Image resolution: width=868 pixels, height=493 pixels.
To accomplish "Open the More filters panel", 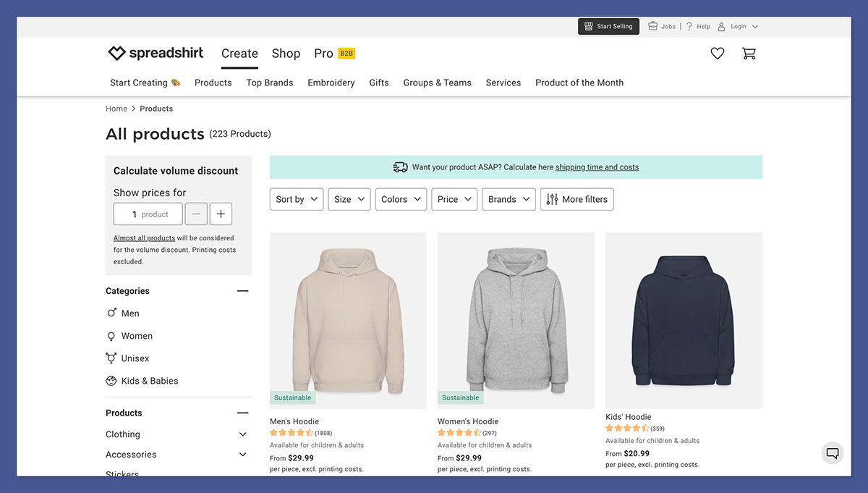I will pos(576,198).
